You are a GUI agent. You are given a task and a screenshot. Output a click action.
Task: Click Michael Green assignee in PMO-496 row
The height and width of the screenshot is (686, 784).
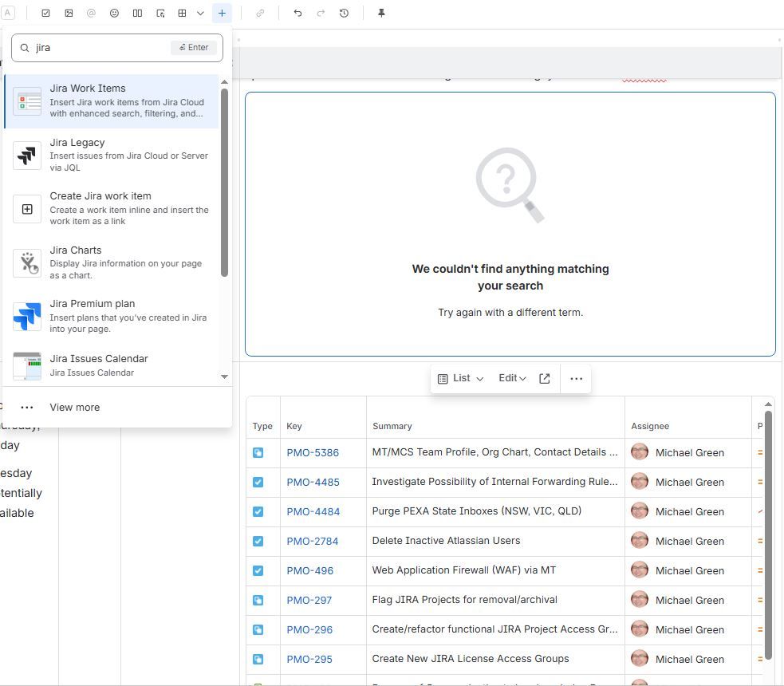[677, 570]
